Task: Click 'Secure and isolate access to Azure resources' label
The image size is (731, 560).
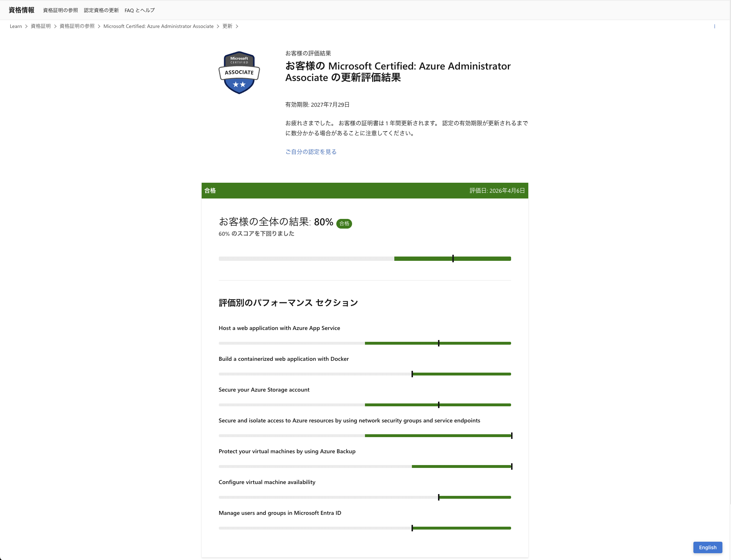Action: (x=349, y=421)
